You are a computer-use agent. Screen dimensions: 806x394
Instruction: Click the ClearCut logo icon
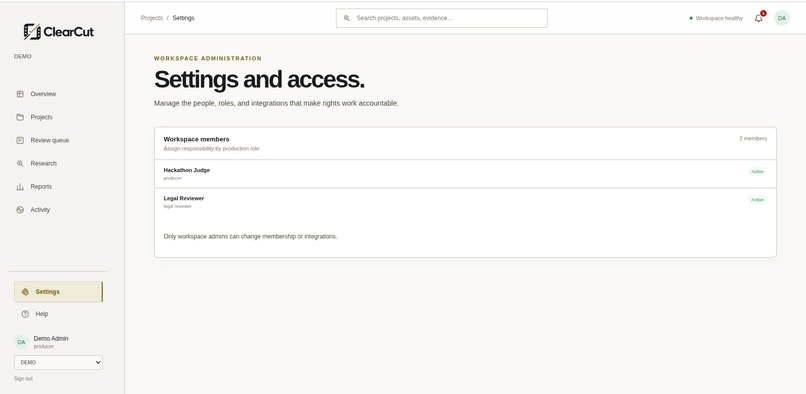tap(32, 31)
